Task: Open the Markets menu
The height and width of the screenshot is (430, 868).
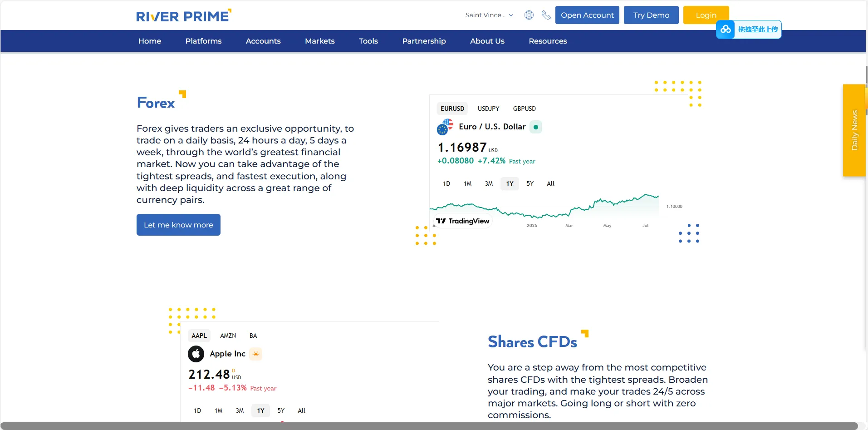Action: pyautogui.click(x=320, y=41)
